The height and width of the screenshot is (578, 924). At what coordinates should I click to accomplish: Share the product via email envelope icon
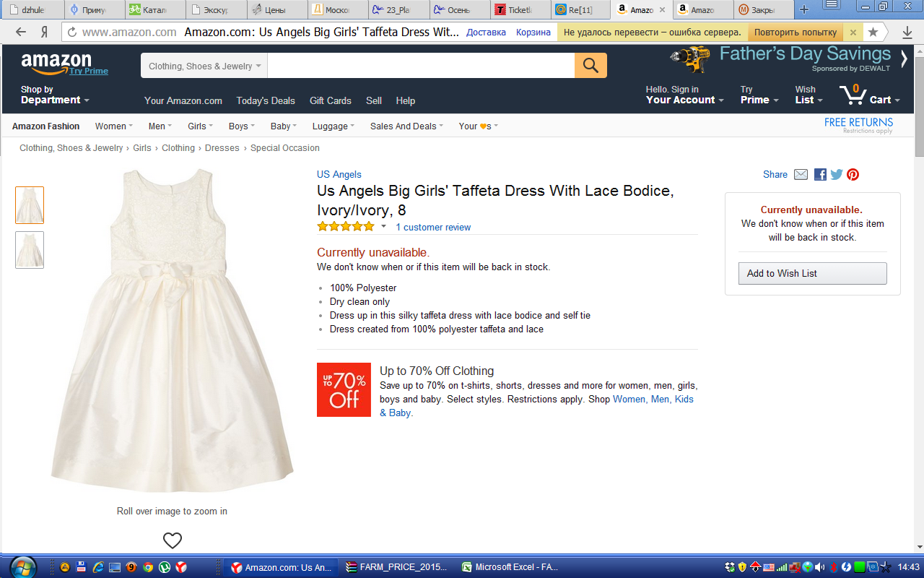(801, 174)
